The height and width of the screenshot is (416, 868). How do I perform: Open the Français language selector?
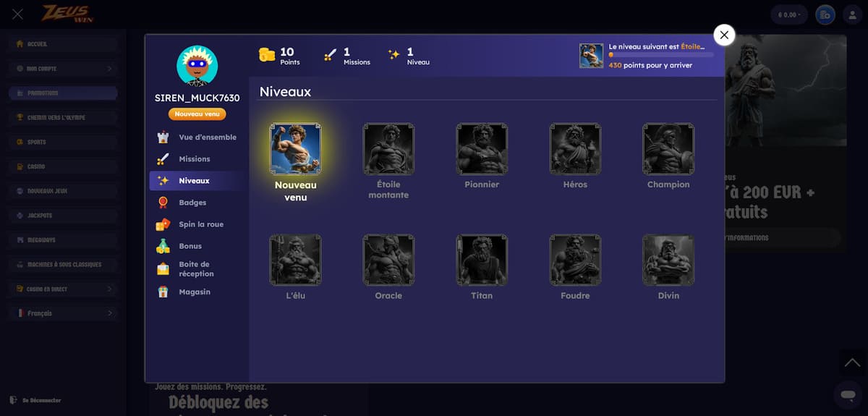coord(63,313)
